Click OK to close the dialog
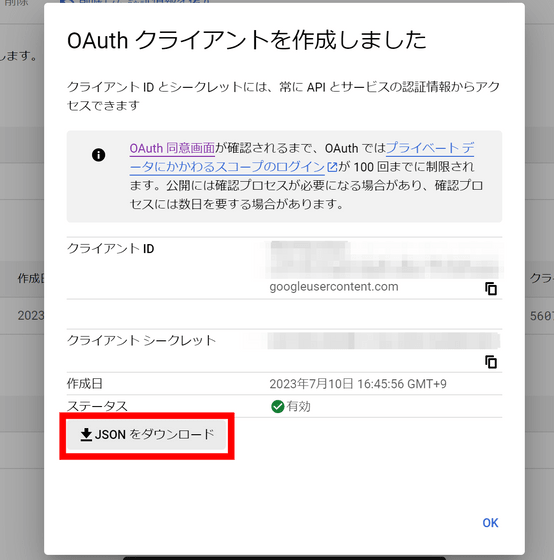 click(490, 522)
